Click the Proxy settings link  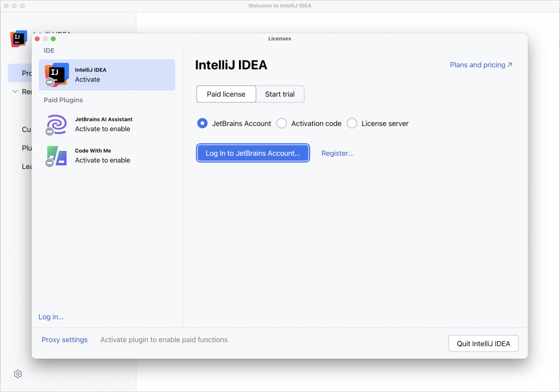[x=65, y=340]
